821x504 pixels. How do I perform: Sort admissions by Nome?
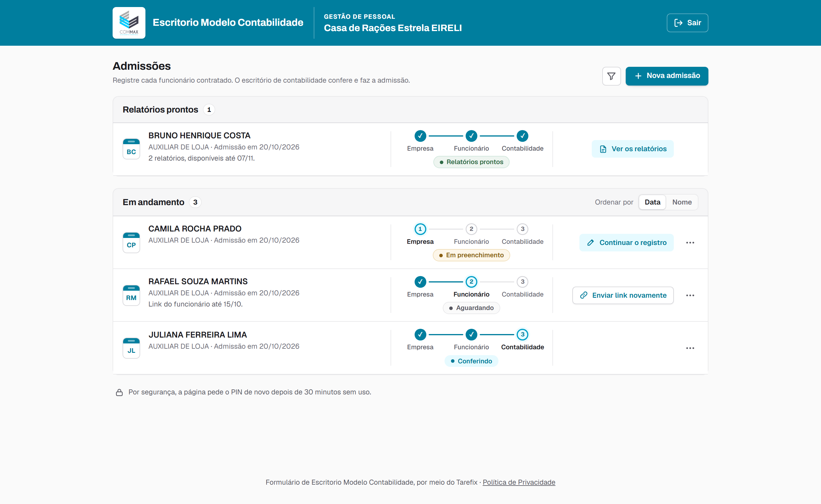pyautogui.click(x=682, y=202)
